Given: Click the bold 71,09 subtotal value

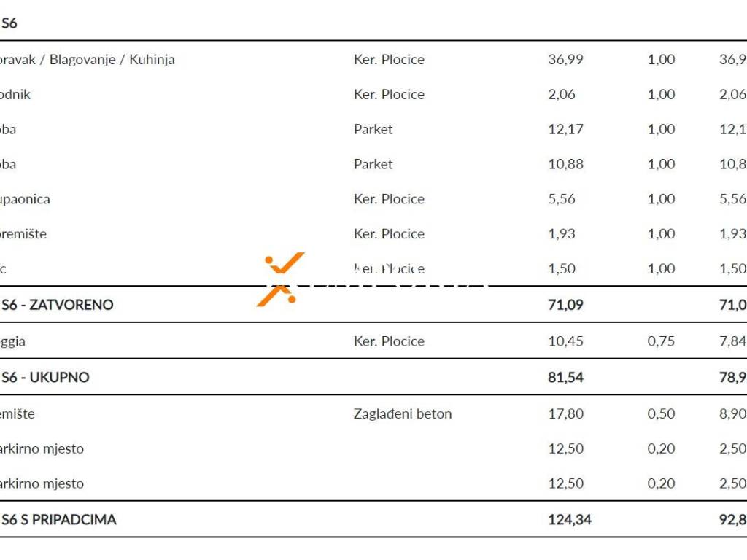Looking at the screenshot, I should point(565,305).
